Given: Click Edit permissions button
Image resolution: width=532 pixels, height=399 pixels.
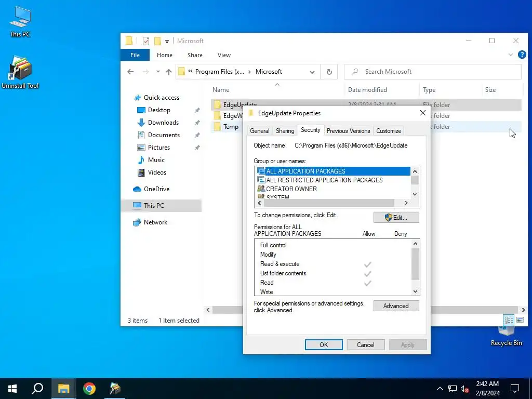Looking at the screenshot, I should click(x=396, y=218).
